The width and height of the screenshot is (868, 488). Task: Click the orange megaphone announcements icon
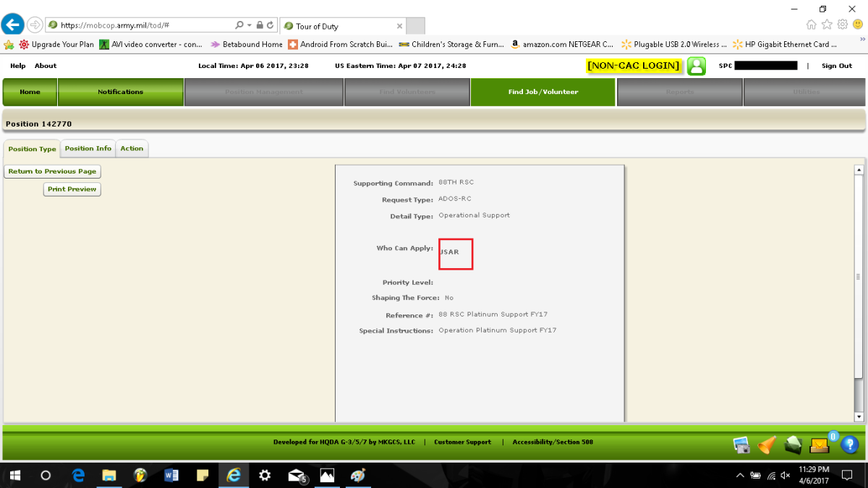(x=767, y=445)
